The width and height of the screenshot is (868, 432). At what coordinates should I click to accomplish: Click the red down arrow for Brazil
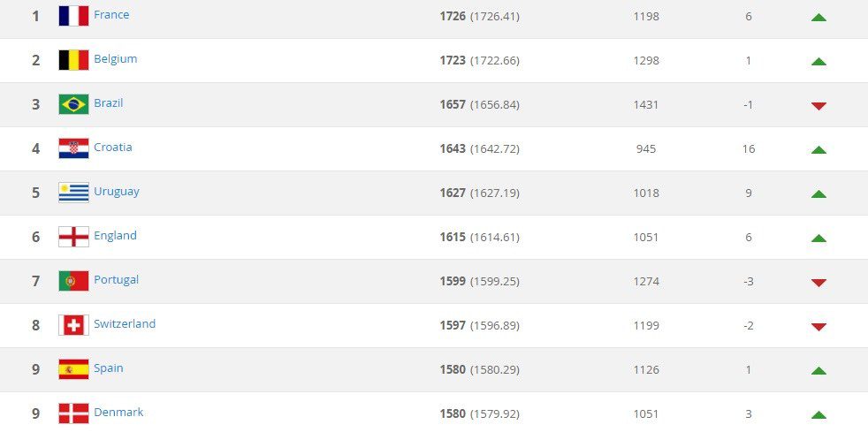819,105
